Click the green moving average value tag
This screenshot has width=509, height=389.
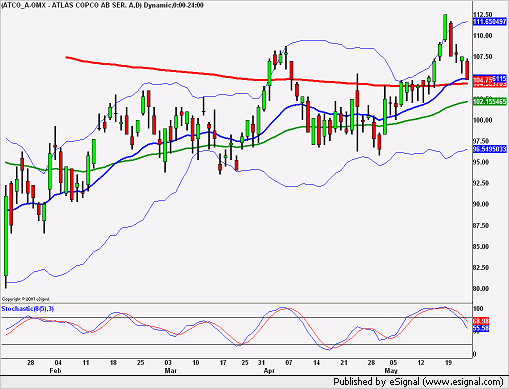pyautogui.click(x=490, y=101)
